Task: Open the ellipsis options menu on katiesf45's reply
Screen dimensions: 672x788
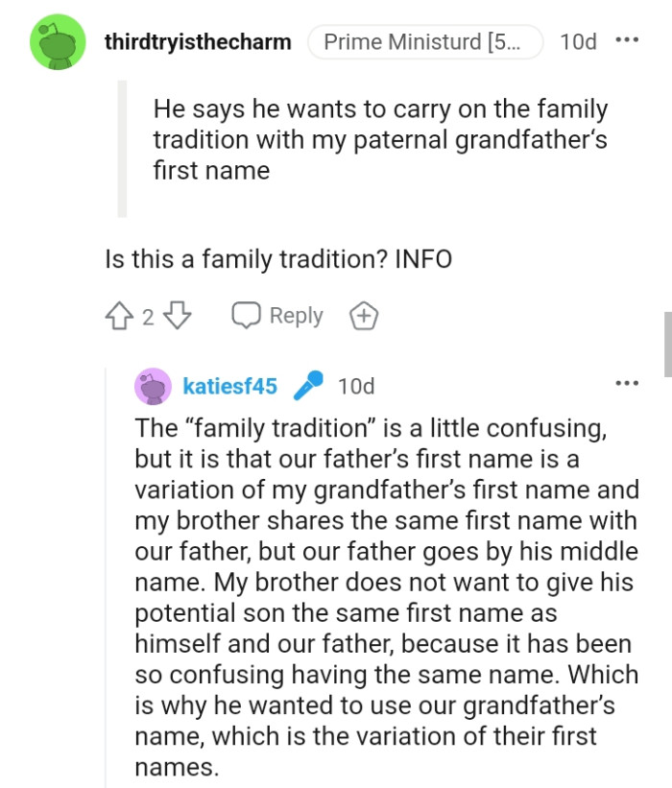Action: point(628,382)
